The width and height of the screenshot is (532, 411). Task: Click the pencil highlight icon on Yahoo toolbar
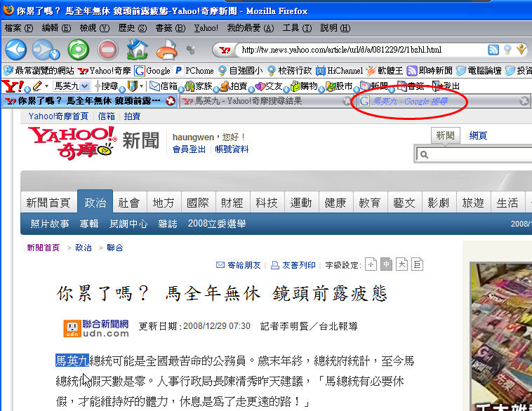(37, 86)
